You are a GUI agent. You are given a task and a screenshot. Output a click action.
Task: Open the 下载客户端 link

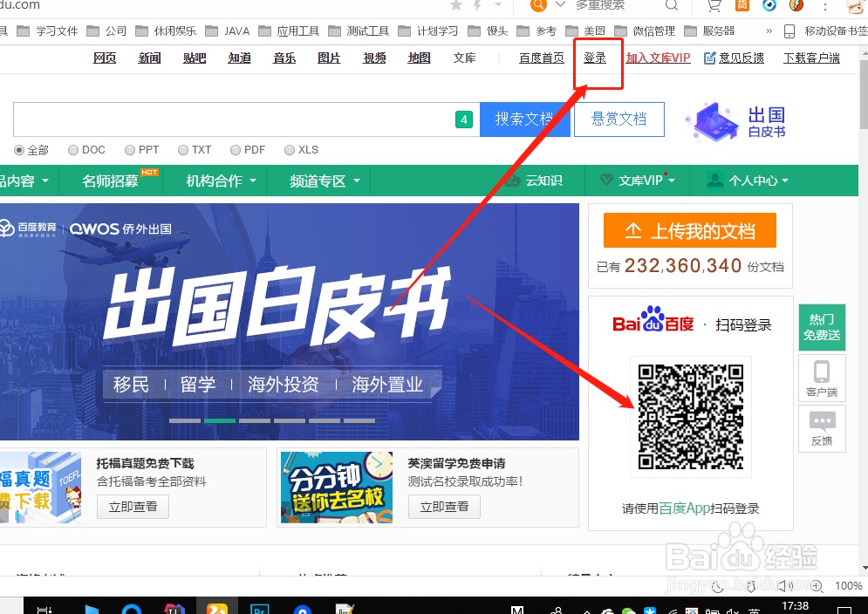point(811,58)
